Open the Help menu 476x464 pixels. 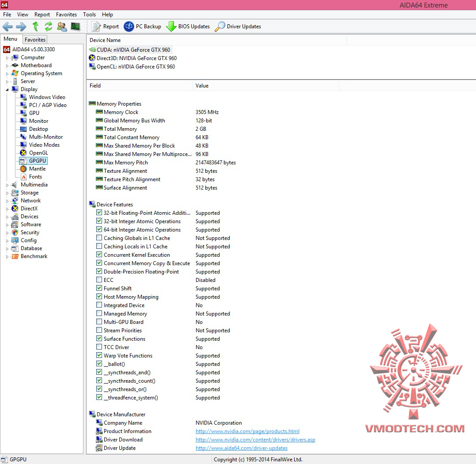click(x=107, y=15)
